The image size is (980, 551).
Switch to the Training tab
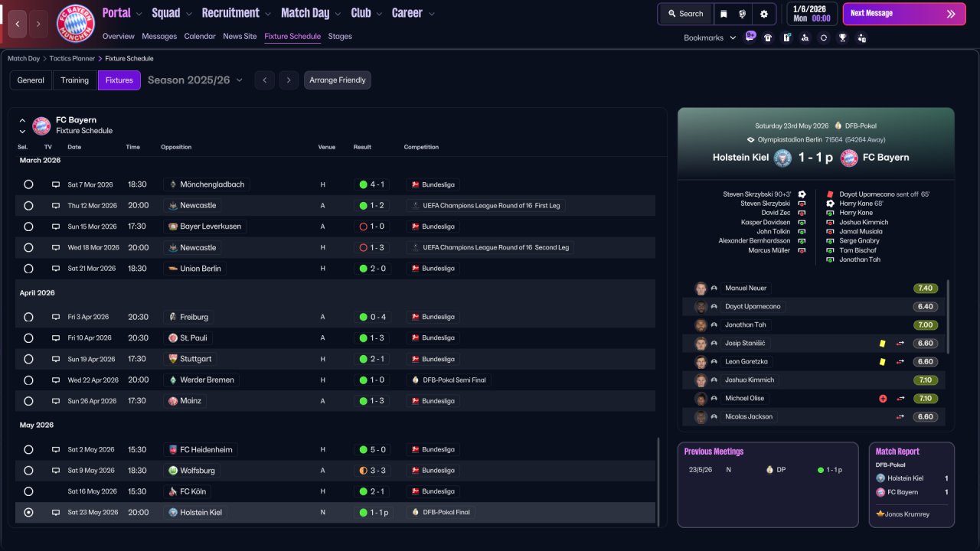pos(75,80)
